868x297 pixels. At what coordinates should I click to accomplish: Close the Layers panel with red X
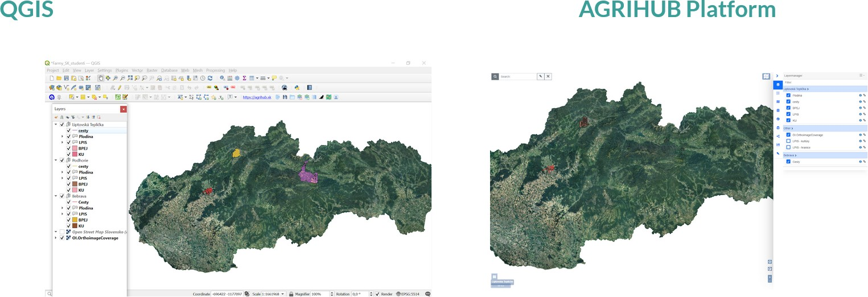(x=124, y=109)
